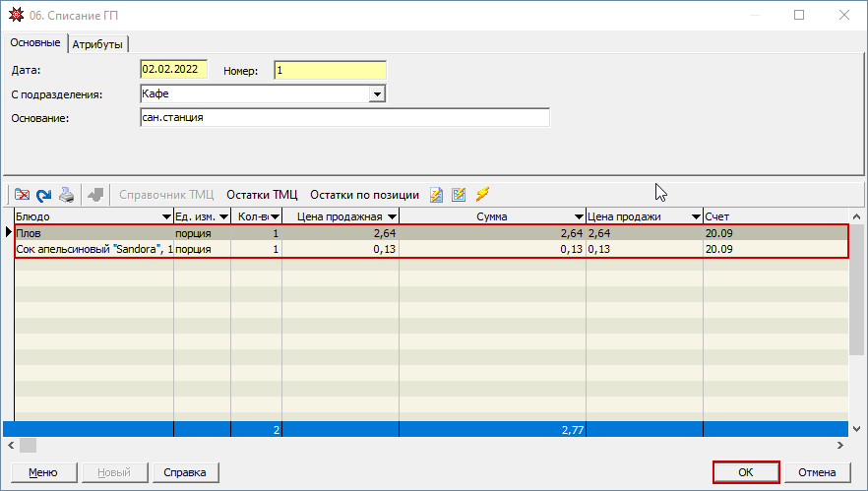Image resolution: width=868 pixels, height=491 pixels.
Task: Click the vertical scrollbar down arrow
Action: [856, 429]
